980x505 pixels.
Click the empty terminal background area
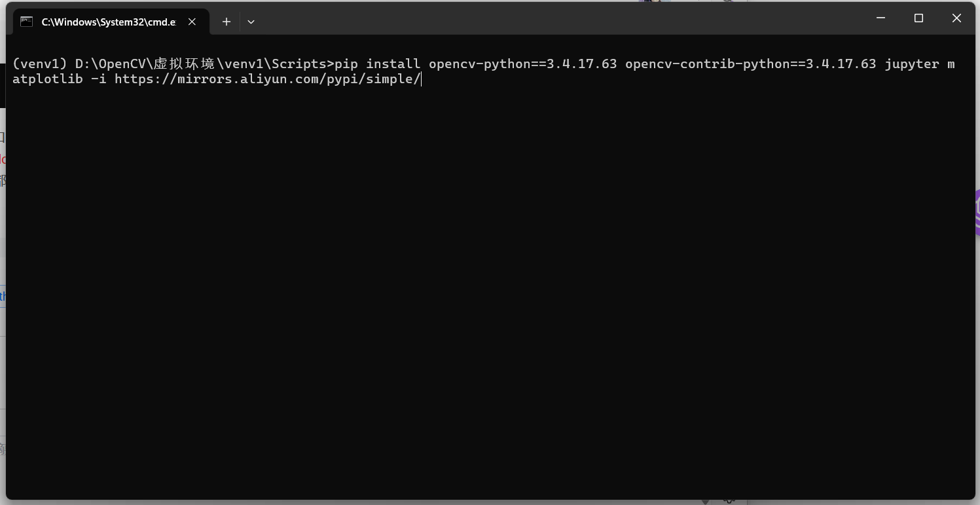coord(458,295)
